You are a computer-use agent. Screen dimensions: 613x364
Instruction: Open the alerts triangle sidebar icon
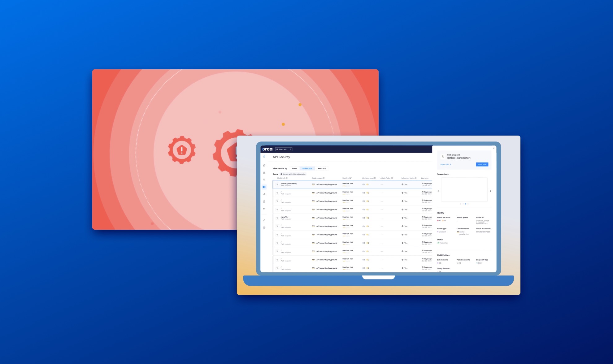264,172
